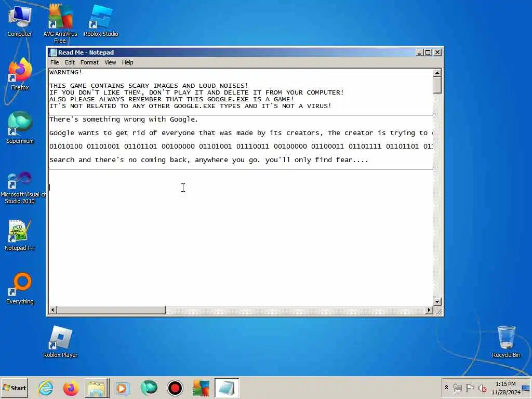Select the Everything search desktop shortcut

pos(20,288)
